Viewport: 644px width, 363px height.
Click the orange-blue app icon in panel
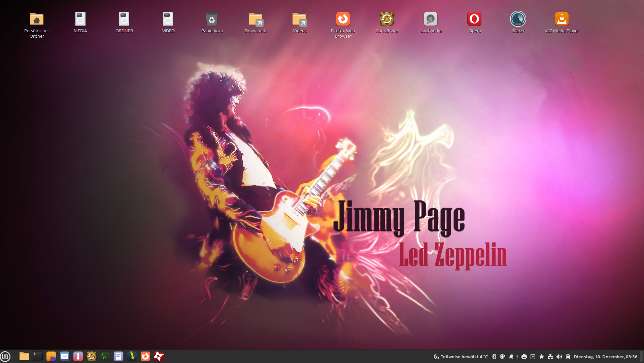(51, 356)
